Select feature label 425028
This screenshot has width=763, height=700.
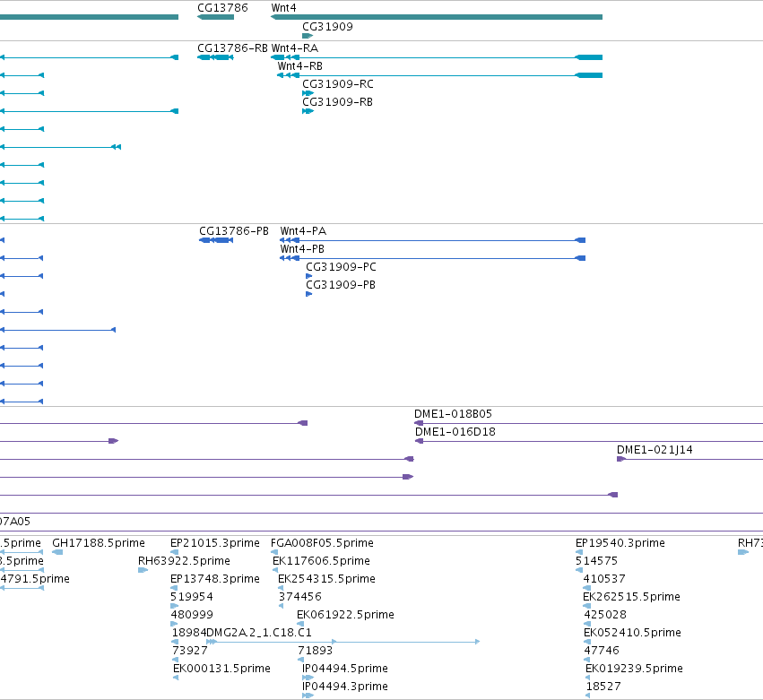pyautogui.click(x=605, y=615)
